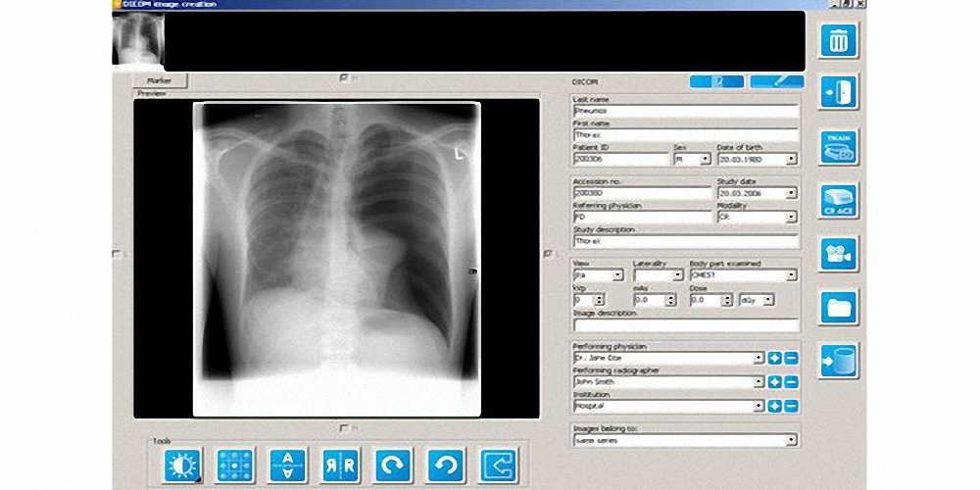
Task: Open the Modality dropdown
Action: coord(792,218)
